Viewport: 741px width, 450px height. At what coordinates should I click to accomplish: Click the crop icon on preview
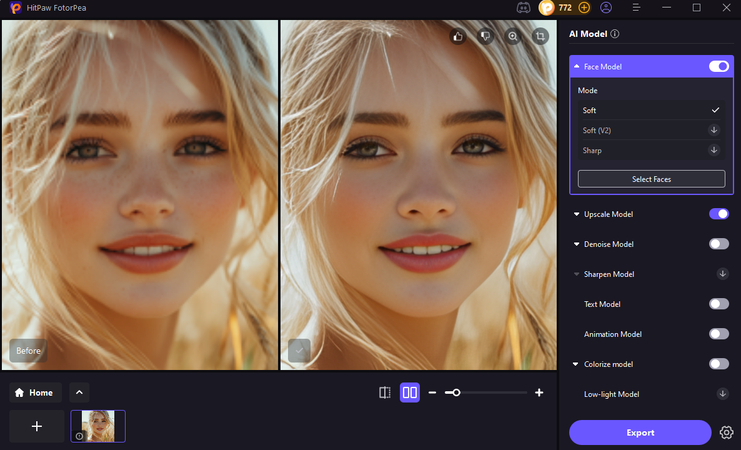(x=540, y=36)
